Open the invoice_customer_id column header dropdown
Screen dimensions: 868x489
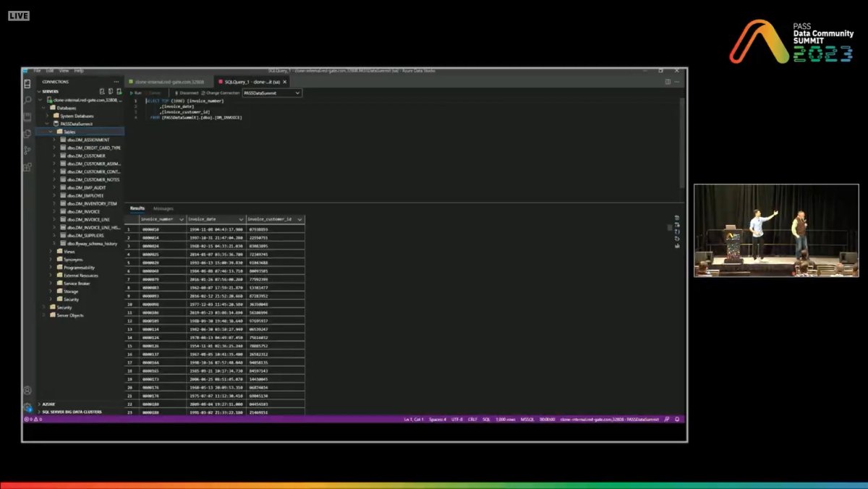[300, 219]
